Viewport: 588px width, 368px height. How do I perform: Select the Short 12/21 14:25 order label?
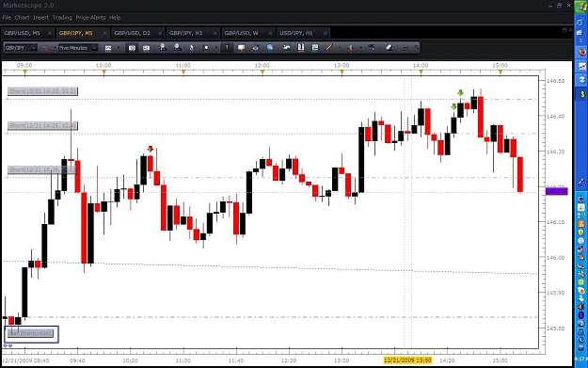42,126
